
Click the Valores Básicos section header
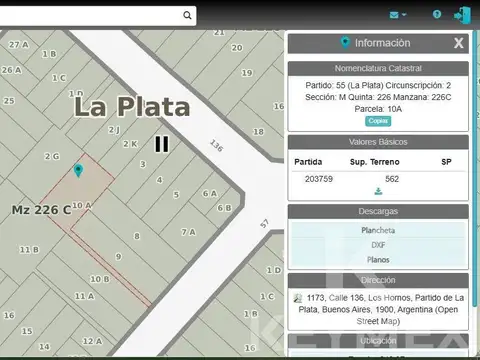[378, 142]
